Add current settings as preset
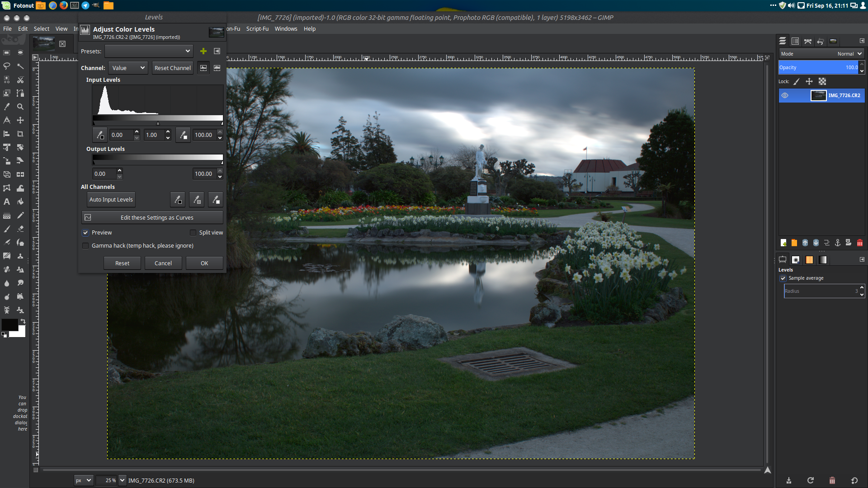 pos(203,51)
